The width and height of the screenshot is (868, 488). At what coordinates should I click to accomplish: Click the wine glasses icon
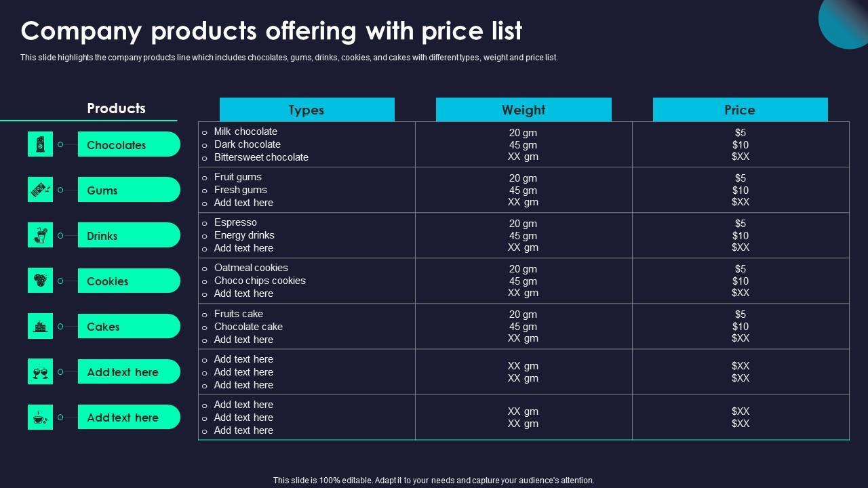40,371
